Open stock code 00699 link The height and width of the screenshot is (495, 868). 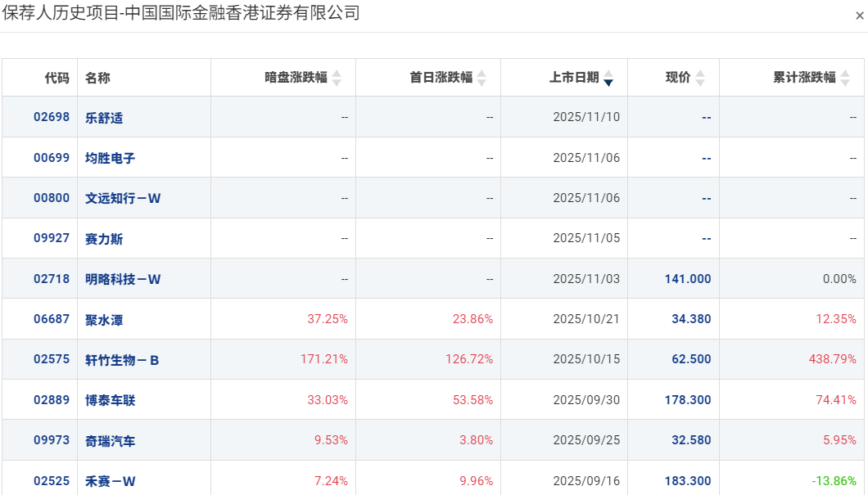pos(52,158)
